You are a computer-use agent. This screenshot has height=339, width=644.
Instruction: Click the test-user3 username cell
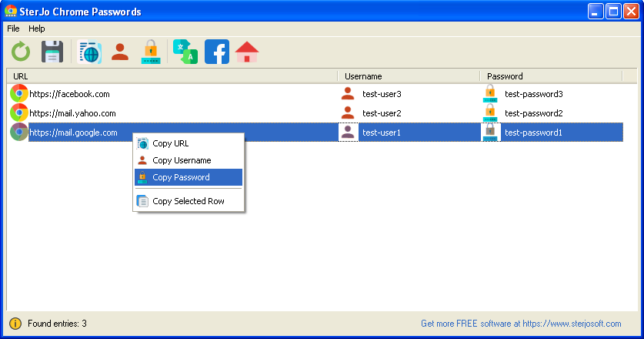pyautogui.click(x=382, y=94)
